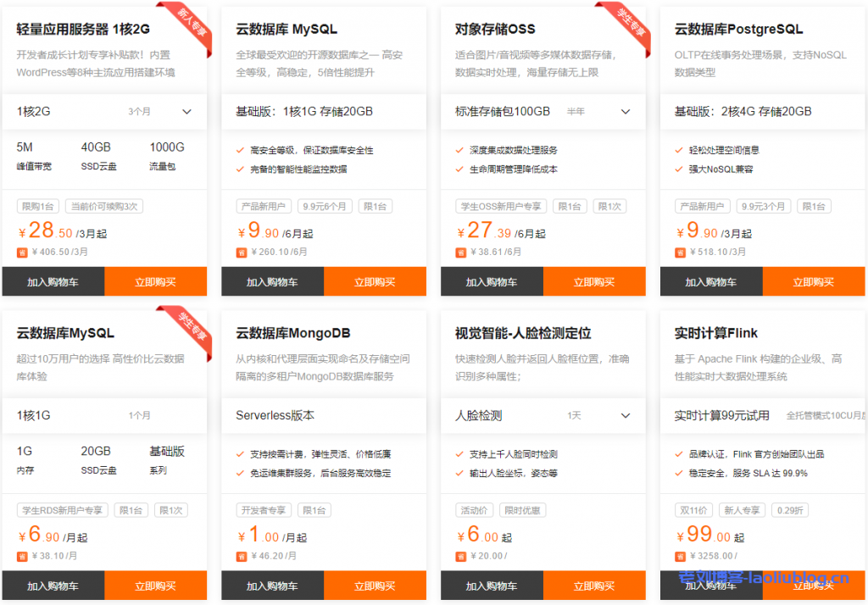Open the 标准存储包100GB dropdown

pyautogui.click(x=626, y=111)
